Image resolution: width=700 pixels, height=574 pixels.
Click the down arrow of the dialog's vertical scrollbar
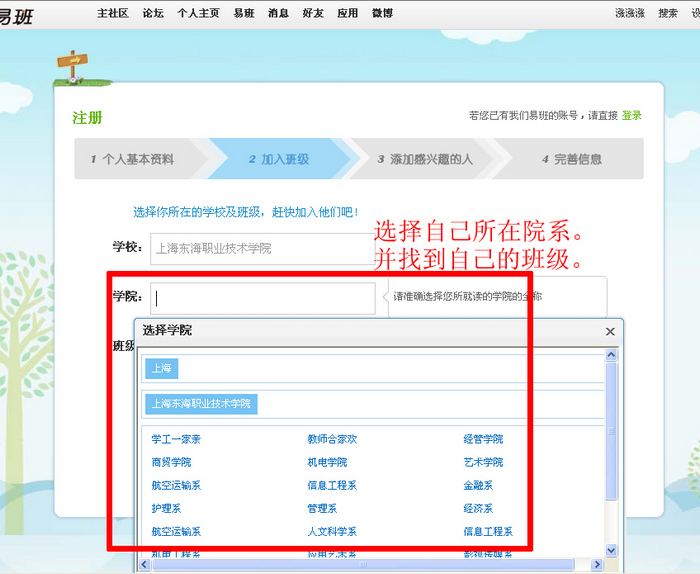[611, 550]
